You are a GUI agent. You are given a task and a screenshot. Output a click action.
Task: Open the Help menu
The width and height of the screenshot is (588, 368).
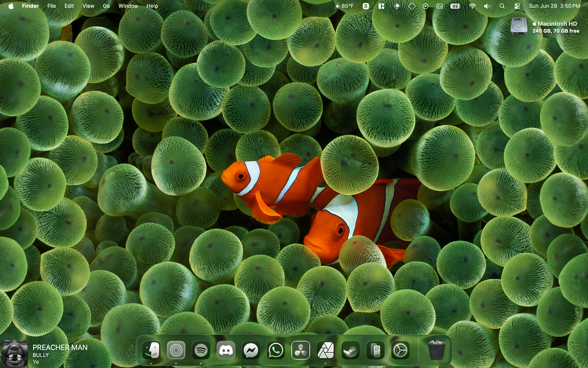[x=152, y=6]
